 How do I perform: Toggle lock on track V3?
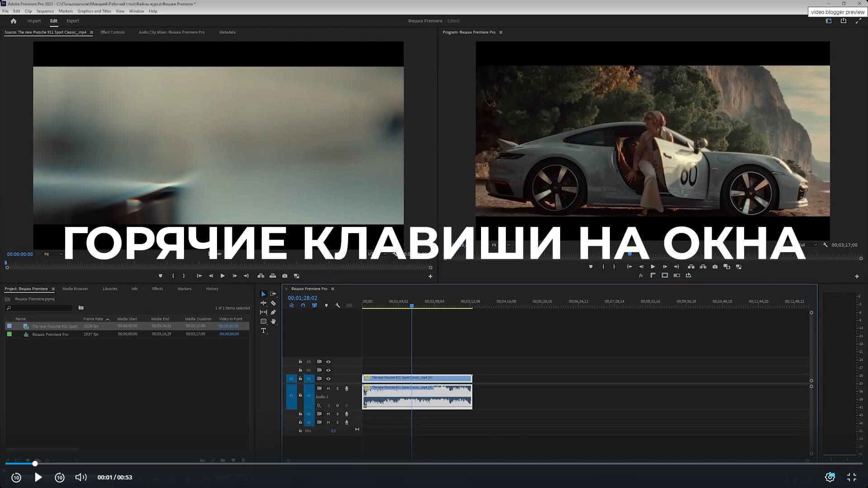[x=300, y=361]
